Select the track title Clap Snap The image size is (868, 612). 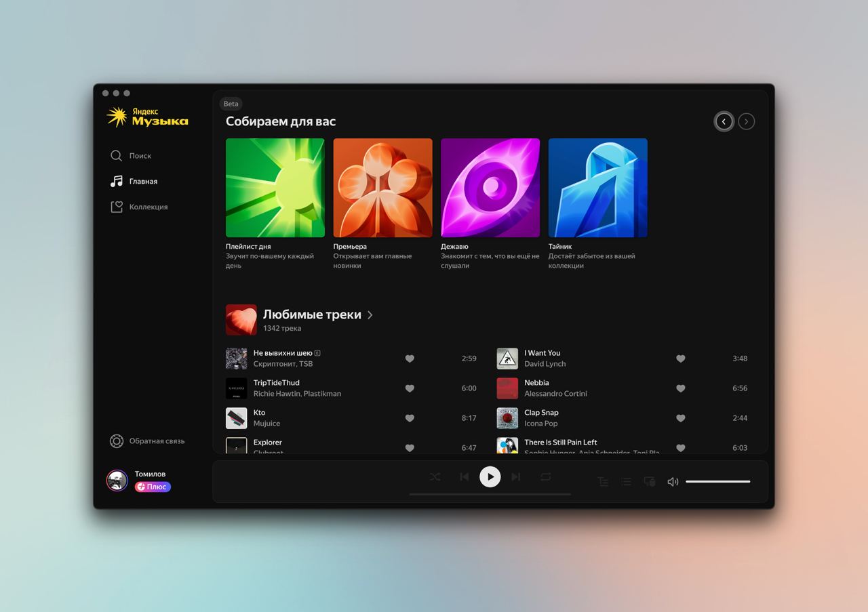point(542,413)
